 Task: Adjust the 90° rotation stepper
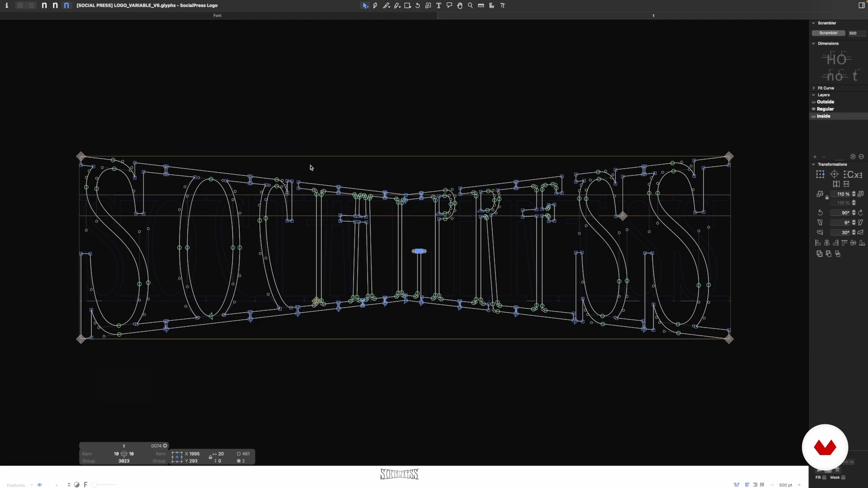(854, 213)
